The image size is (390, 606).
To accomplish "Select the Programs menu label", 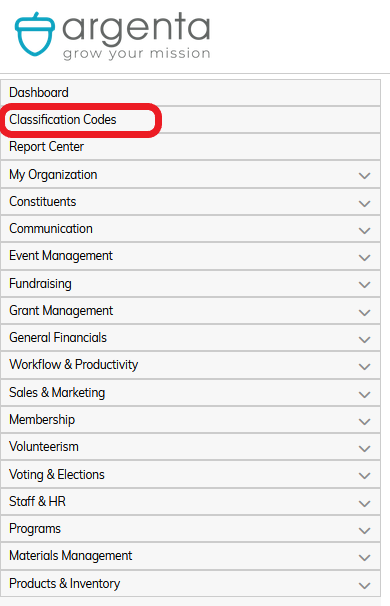I will click(x=35, y=529).
